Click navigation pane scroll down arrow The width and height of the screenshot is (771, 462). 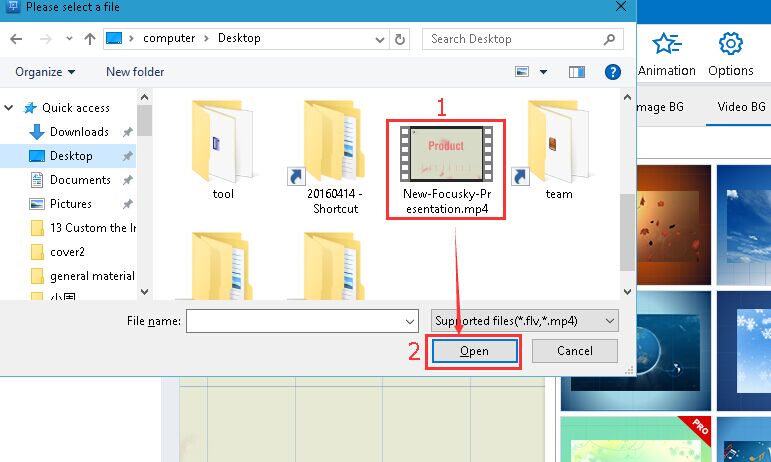click(145, 291)
